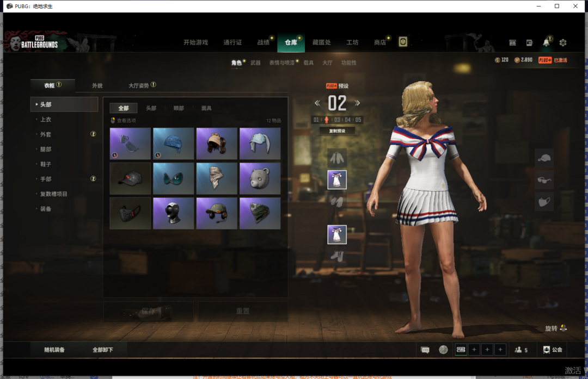Click the dress slot above the shoes slot

tap(337, 234)
